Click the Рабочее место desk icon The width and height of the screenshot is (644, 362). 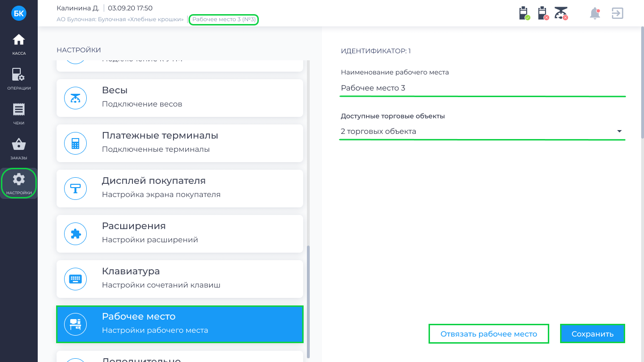pyautogui.click(x=75, y=324)
